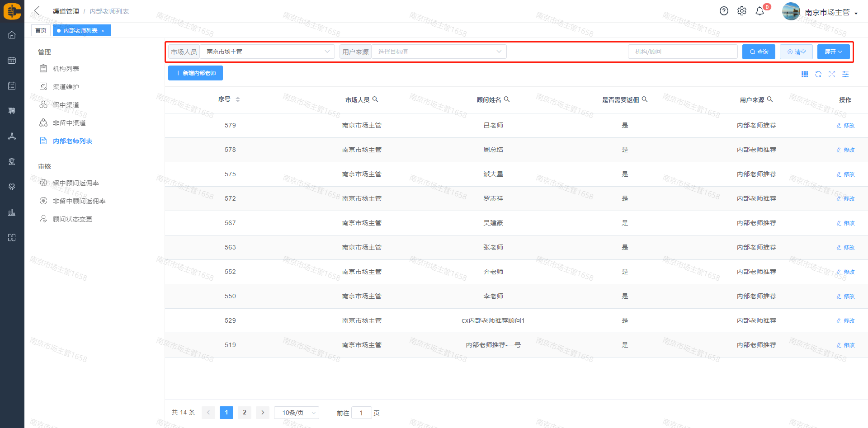Expand filters with 展开 button
Image resolution: width=868 pixels, height=428 pixels.
coord(833,52)
